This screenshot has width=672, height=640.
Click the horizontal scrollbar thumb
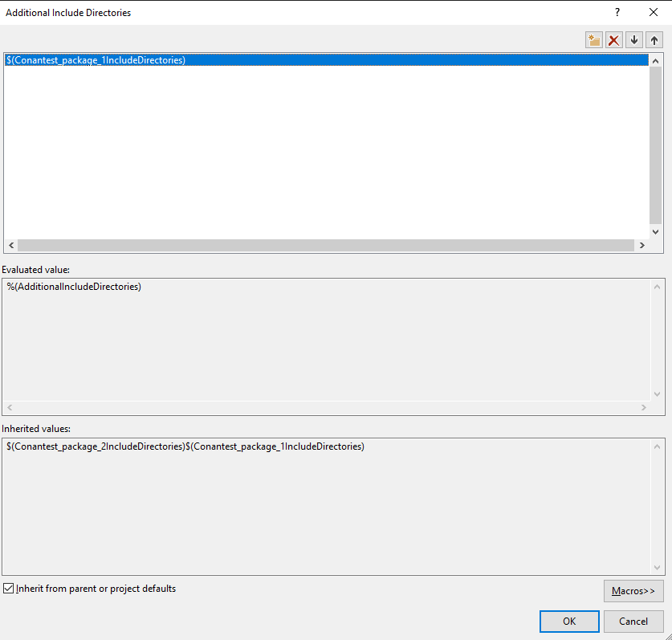tap(321, 245)
